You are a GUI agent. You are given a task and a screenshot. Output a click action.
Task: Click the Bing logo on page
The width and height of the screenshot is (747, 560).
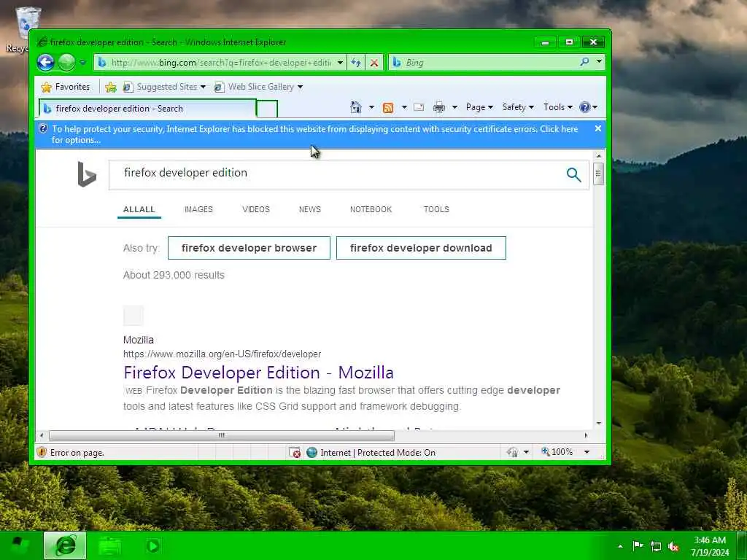[x=87, y=174]
